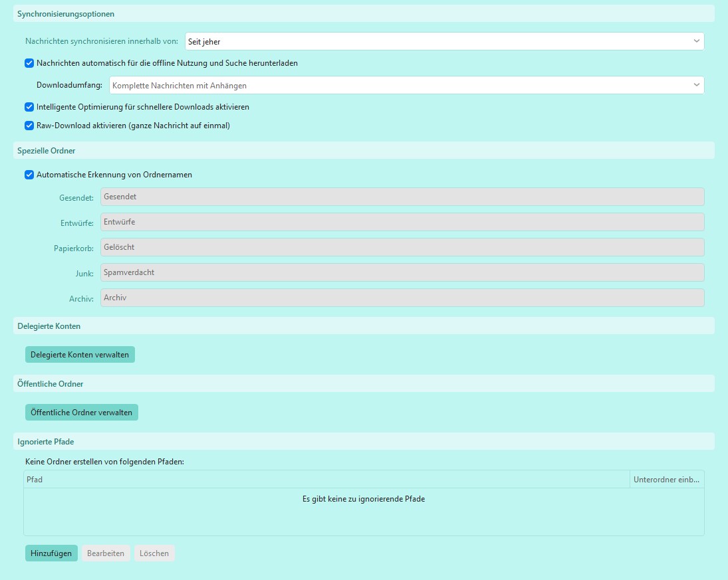Toggle "Raw-Download aktivieren" off
This screenshot has width=728, height=580.
tap(29, 125)
